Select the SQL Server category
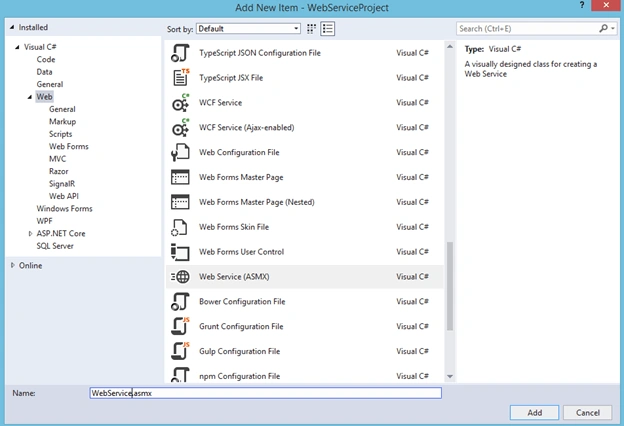 pos(55,246)
